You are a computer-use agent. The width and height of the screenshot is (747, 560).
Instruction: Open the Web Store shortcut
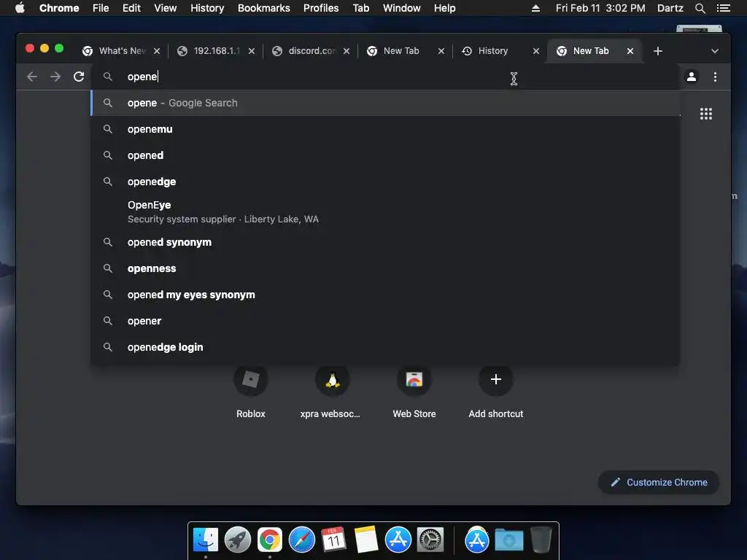(414, 392)
